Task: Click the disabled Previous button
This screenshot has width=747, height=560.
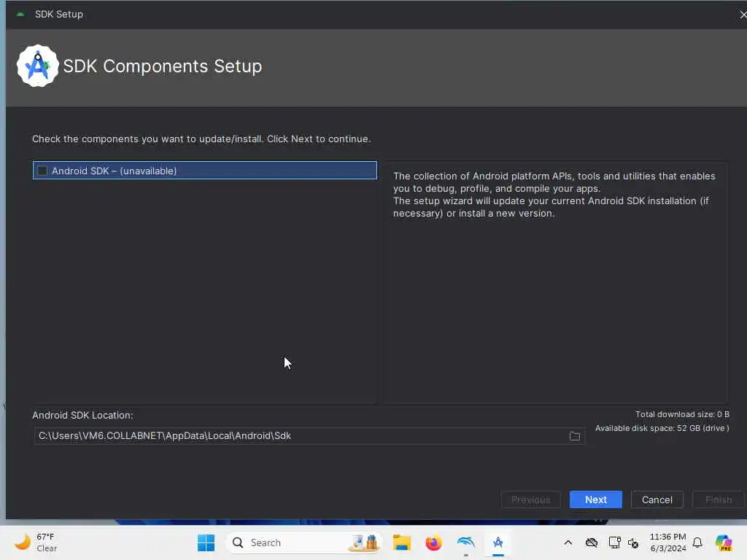Action: [x=531, y=499]
